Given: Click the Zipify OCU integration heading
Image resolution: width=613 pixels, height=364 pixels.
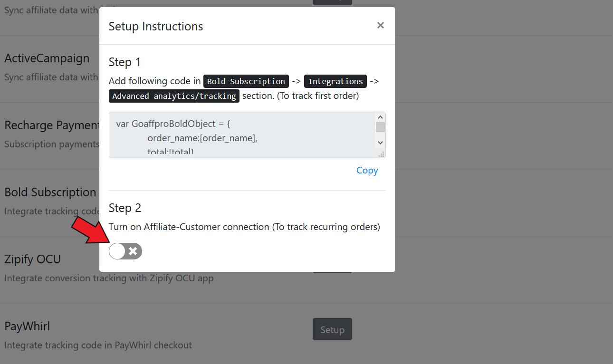Looking at the screenshot, I should pos(33,259).
